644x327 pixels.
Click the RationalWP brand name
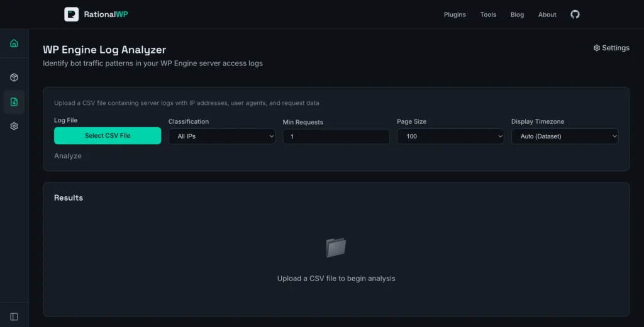(x=106, y=14)
